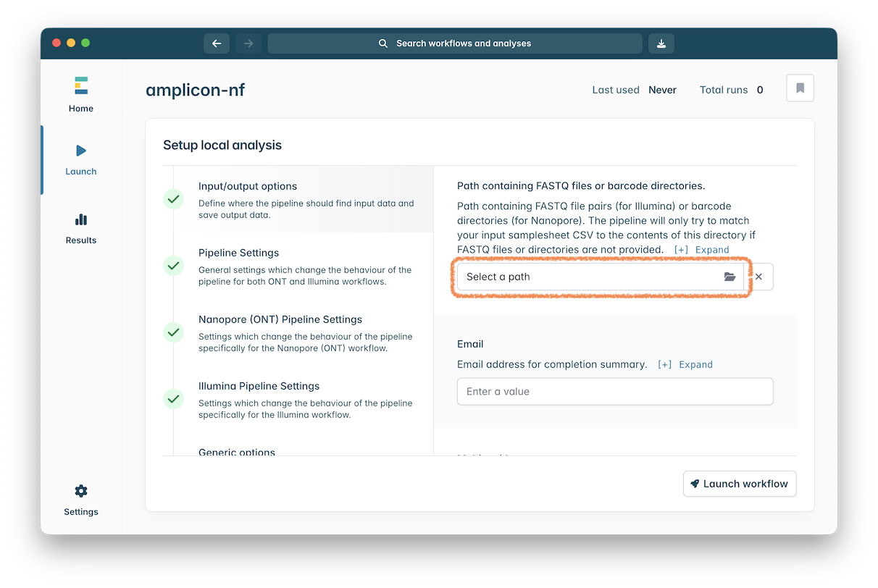Expand the Email field description
Image resolution: width=878 pixels, height=588 pixels.
point(685,364)
